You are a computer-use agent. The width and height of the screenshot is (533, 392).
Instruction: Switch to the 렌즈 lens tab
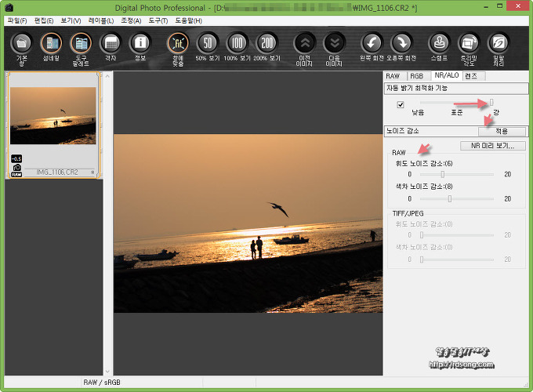coord(473,76)
